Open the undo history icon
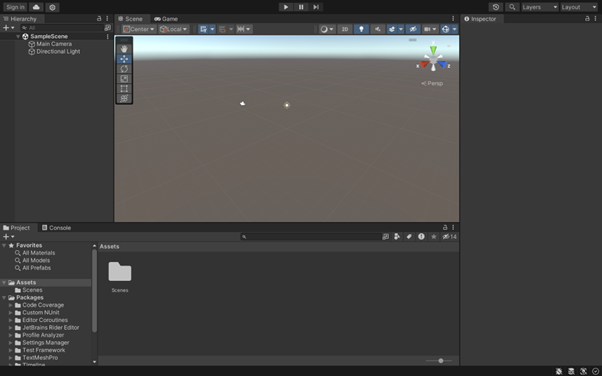 point(496,7)
